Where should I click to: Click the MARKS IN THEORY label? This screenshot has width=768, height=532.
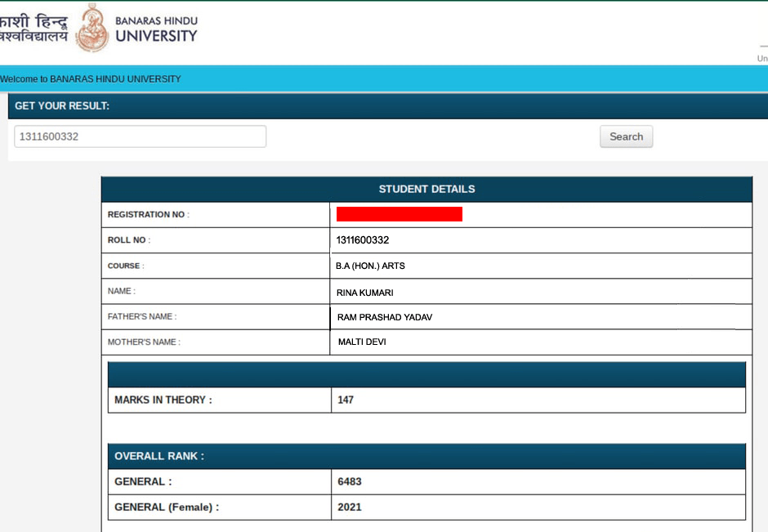(x=163, y=400)
